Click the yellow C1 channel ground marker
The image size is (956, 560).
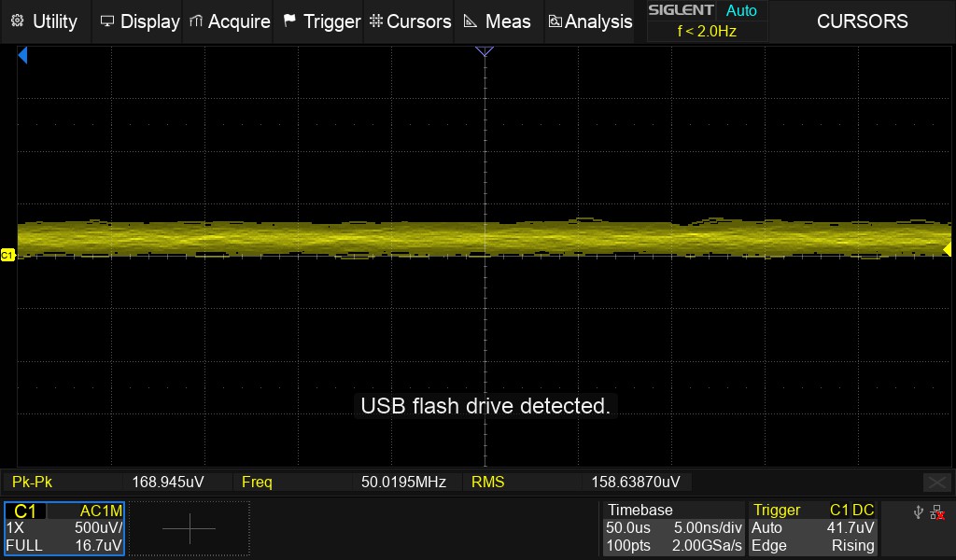[x=7, y=254]
